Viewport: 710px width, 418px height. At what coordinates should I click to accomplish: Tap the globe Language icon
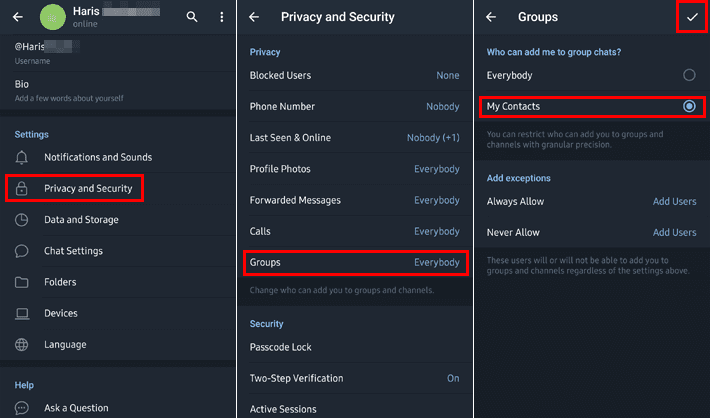[21, 345]
